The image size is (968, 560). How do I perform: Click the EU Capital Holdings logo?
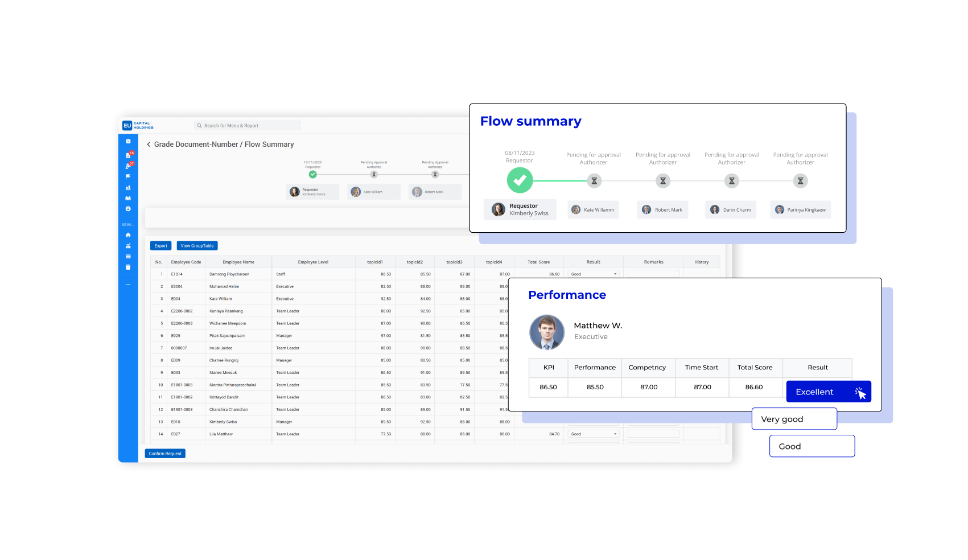coord(138,125)
